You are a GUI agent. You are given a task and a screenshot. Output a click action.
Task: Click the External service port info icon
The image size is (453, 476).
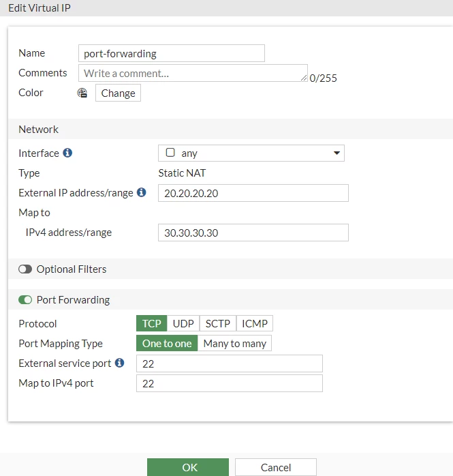119,363
